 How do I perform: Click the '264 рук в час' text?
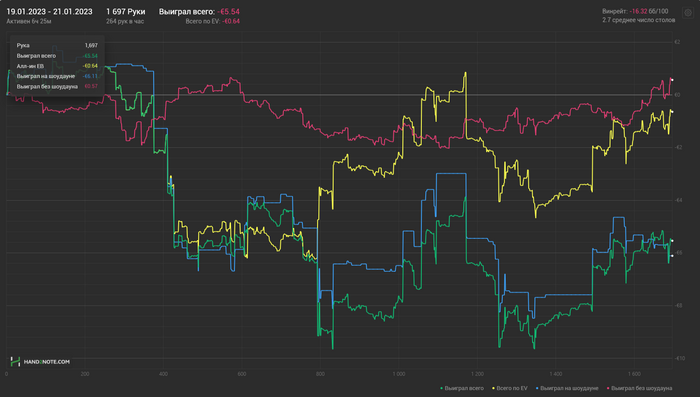[x=125, y=21]
